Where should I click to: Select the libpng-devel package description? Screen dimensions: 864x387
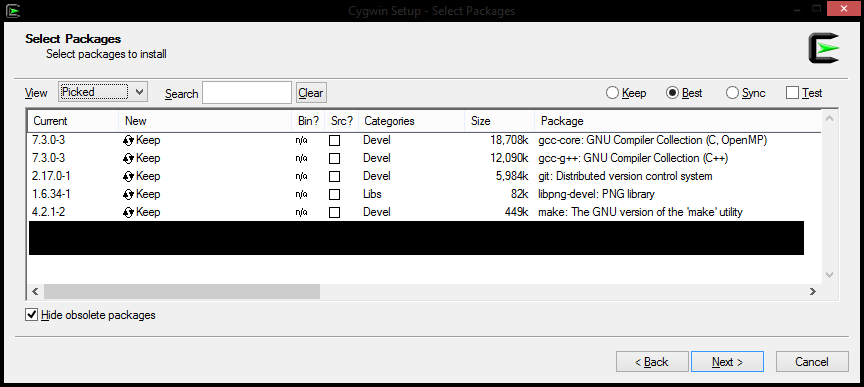click(x=596, y=194)
